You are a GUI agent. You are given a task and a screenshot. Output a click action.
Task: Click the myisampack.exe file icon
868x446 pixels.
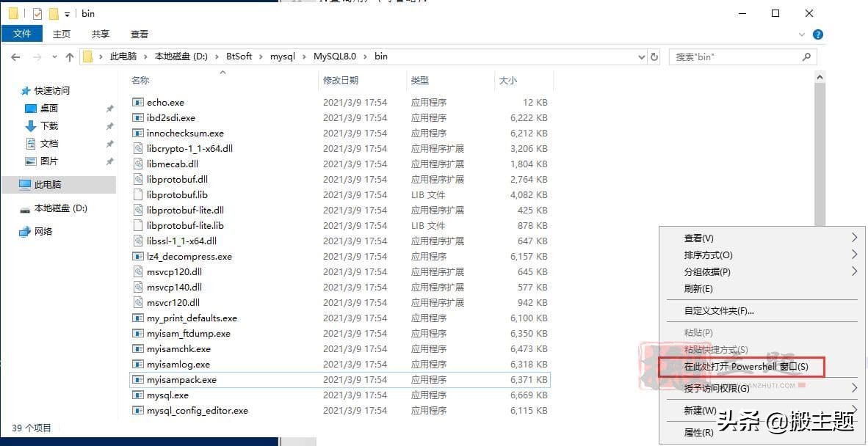tap(137, 379)
